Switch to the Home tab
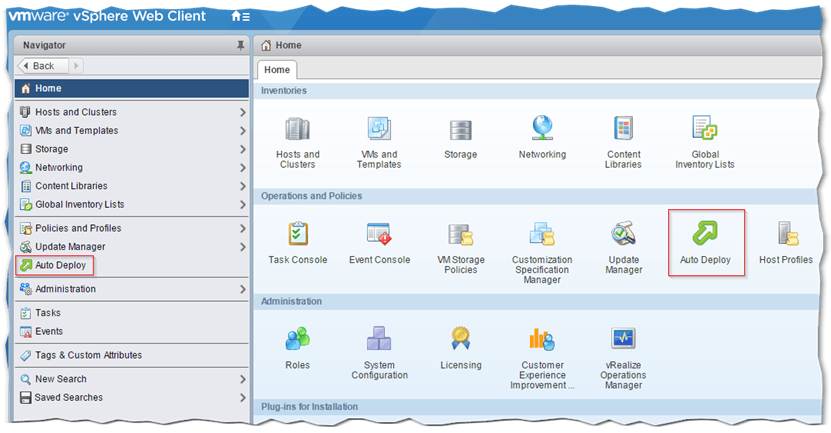The image size is (831, 433). click(x=277, y=70)
